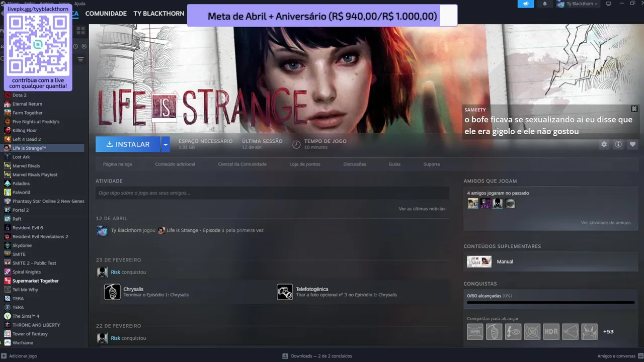Click the +53 remaining achievements
Image resolution: width=644 pixels, height=362 pixels.
[x=608, y=332]
